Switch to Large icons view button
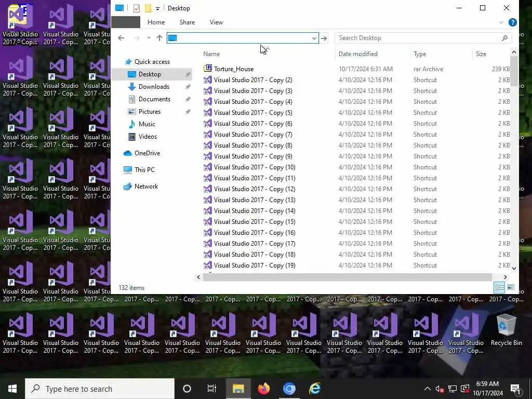Viewport: 532px width, 399px height. pos(511,288)
